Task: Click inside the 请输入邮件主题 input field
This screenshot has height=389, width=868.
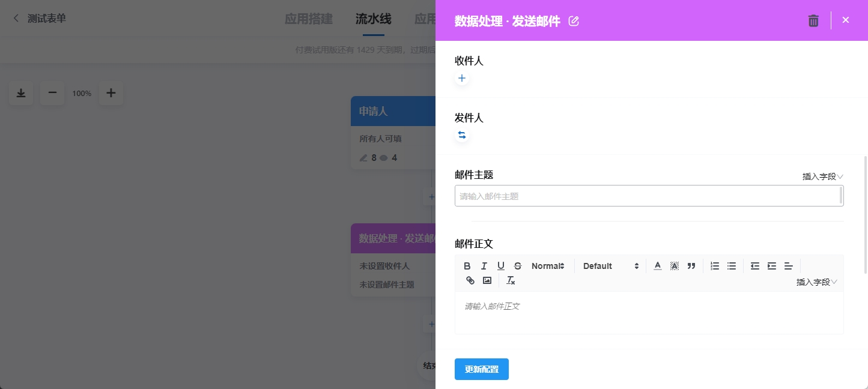Action: coord(649,196)
